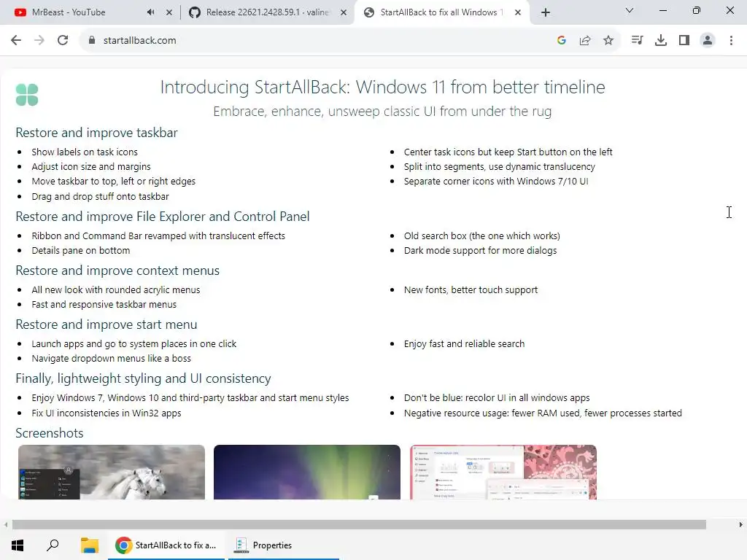Activate Chrome StartAllBack taskbar button

(x=166, y=545)
